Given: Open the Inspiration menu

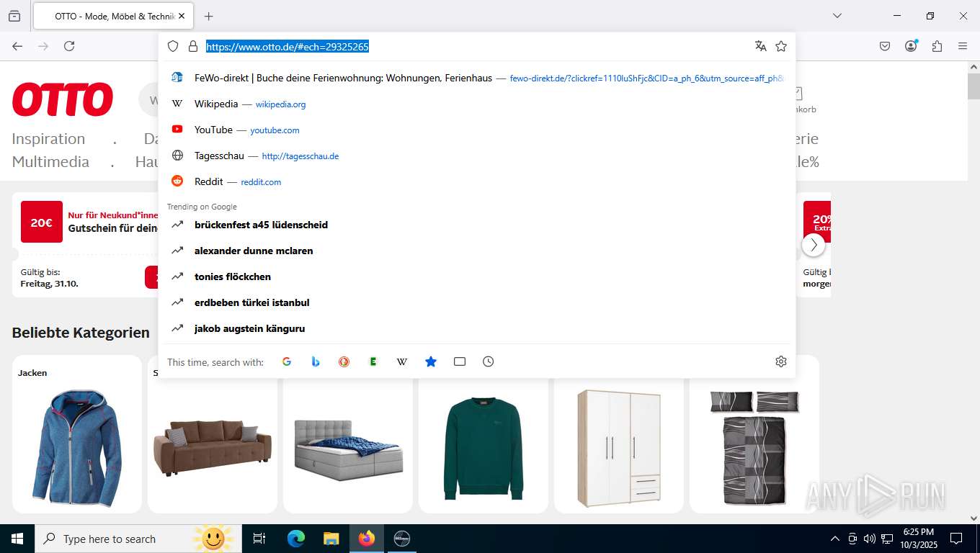Looking at the screenshot, I should tap(48, 139).
